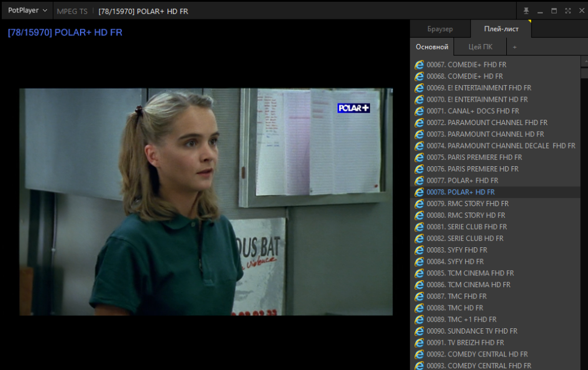Click icon beside 00067. COMEDIE+ FHD FR

419,65
